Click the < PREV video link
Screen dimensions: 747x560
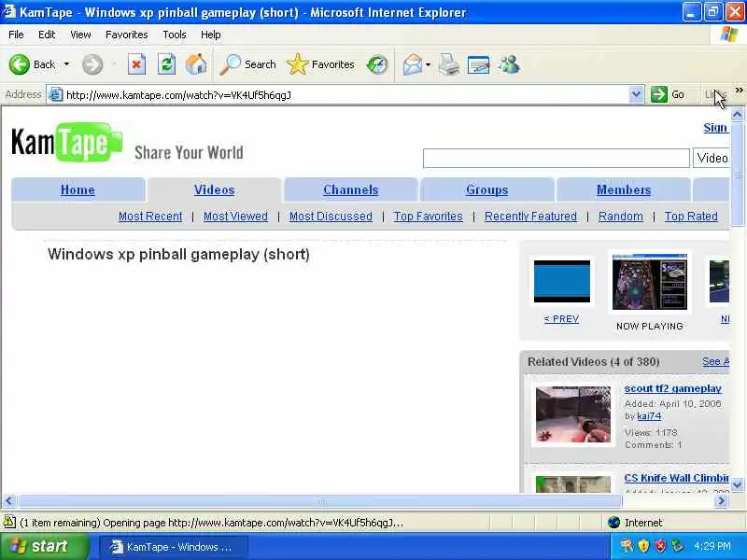pyautogui.click(x=562, y=319)
